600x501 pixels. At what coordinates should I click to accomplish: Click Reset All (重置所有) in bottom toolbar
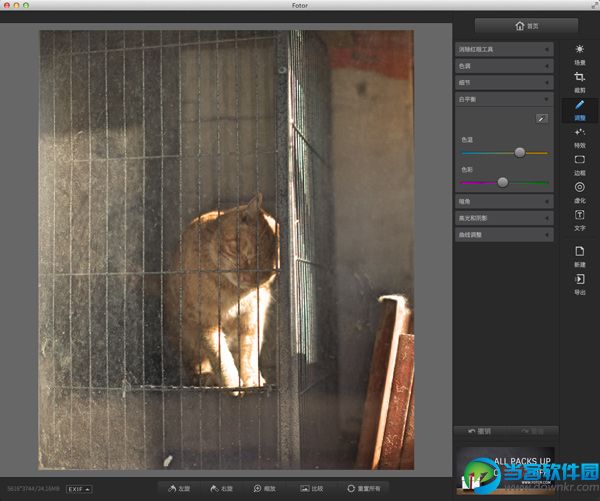364,488
